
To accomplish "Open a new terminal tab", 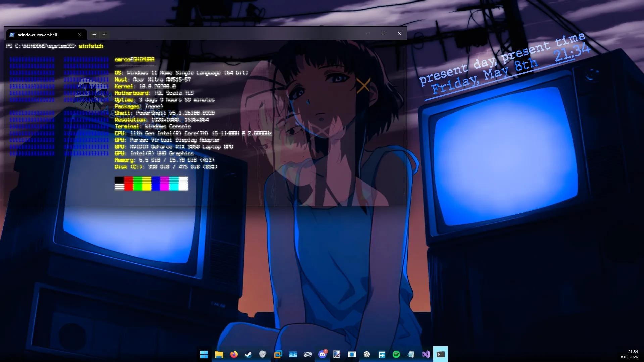I will coord(94,35).
